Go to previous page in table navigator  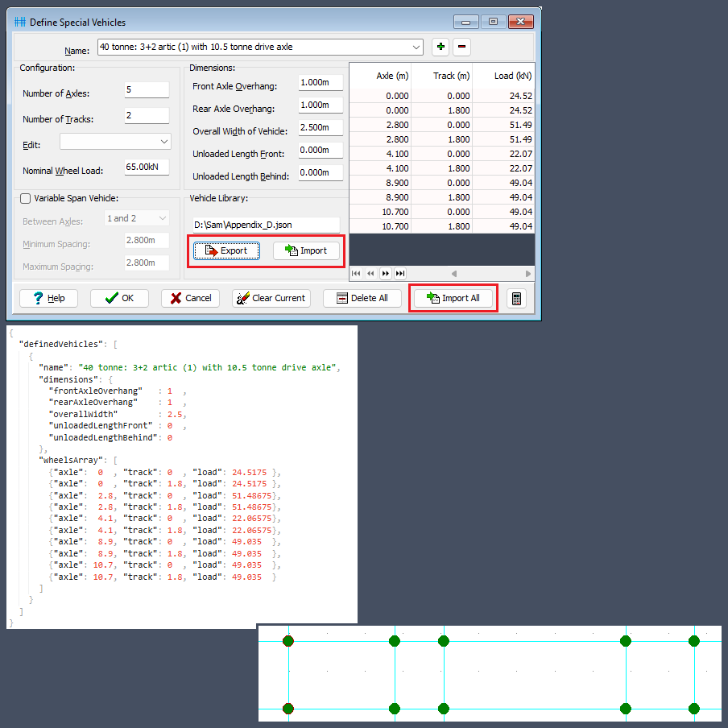370,274
